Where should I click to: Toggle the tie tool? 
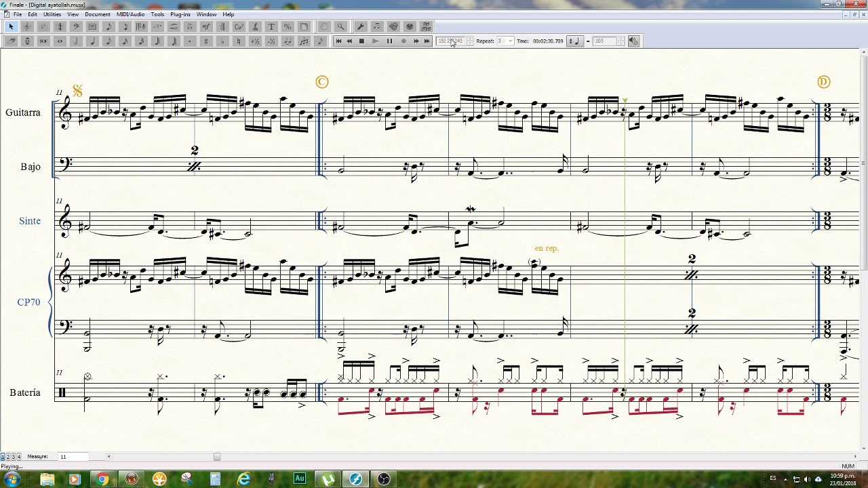[288, 41]
